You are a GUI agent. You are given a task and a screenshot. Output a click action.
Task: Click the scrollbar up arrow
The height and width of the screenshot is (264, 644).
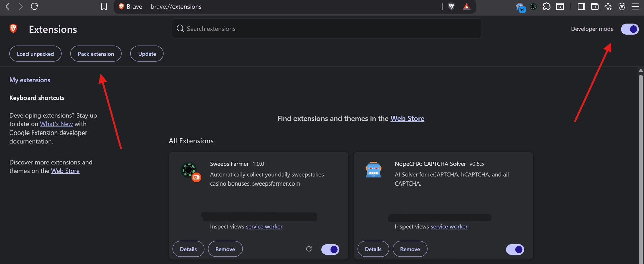click(x=641, y=70)
